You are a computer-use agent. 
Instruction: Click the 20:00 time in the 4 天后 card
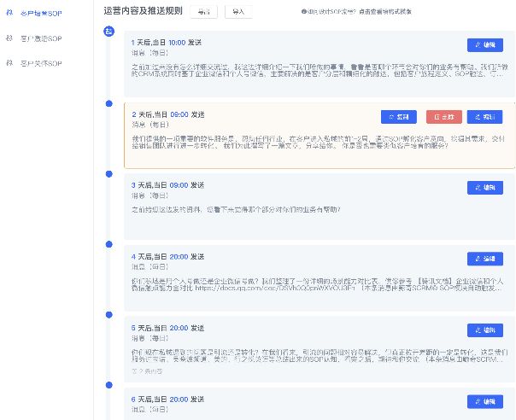coord(179,257)
